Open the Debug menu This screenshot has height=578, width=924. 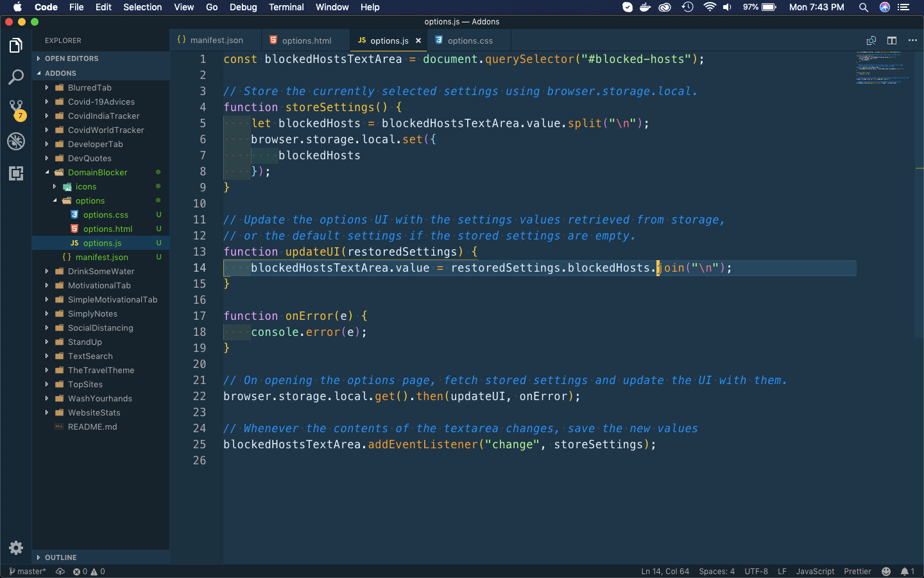coord(243,7)
